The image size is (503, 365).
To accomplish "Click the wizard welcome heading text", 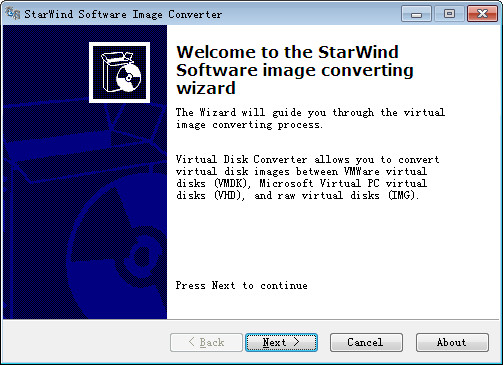I will point(295,70).
